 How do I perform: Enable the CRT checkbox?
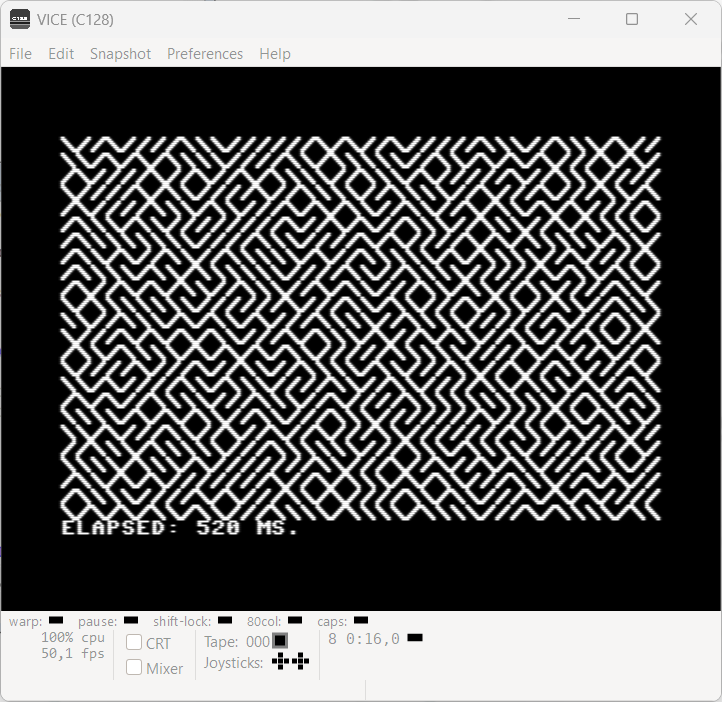click(134, 643)
